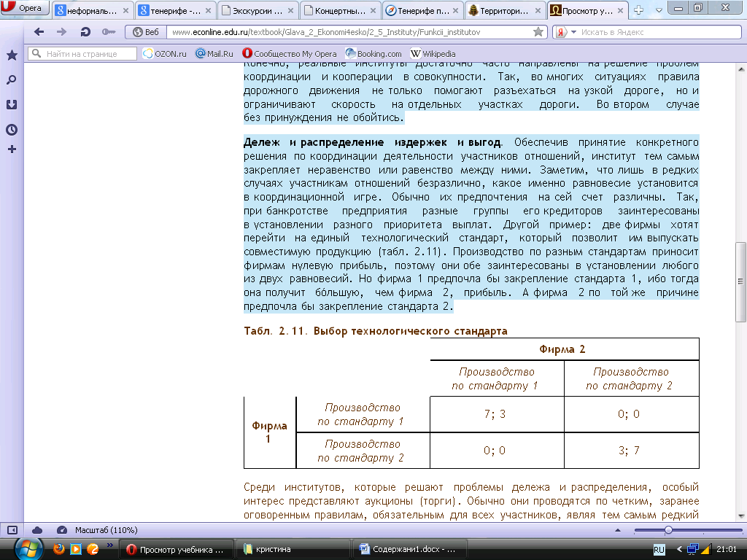This screenshot has height=560, width=747.
Task: Open Booking.com bookmark
Action: 373,54
